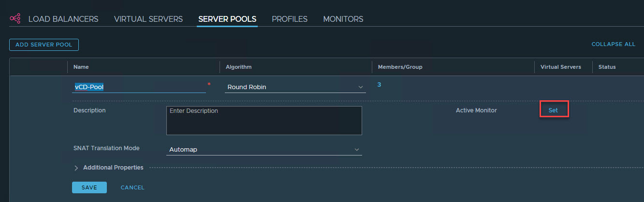Viewport: 644px width, 202px height.
Task: Click Set next to Active Monitor
Action: pos(553,110)
